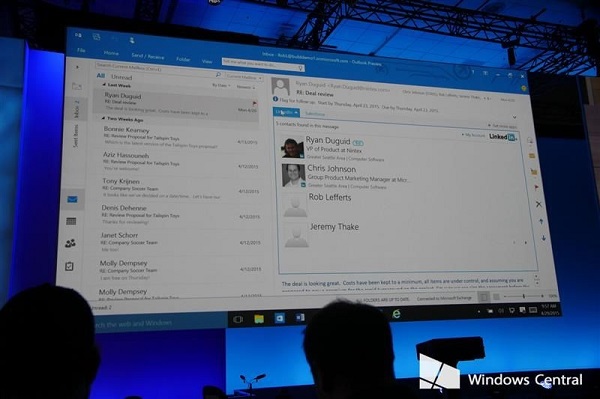
Task: Switch to Reading view in status bar
Action: (496, 297)
